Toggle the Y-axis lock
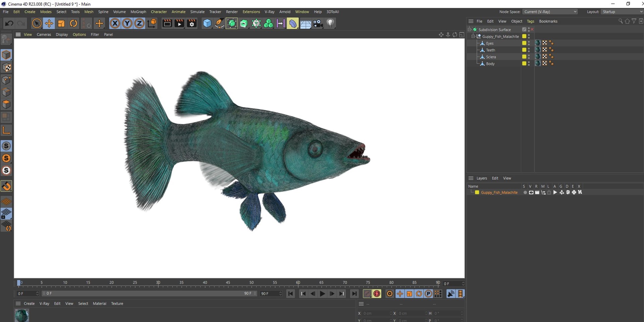The width and height of the screenshot is (644, 322). [127, 23]
